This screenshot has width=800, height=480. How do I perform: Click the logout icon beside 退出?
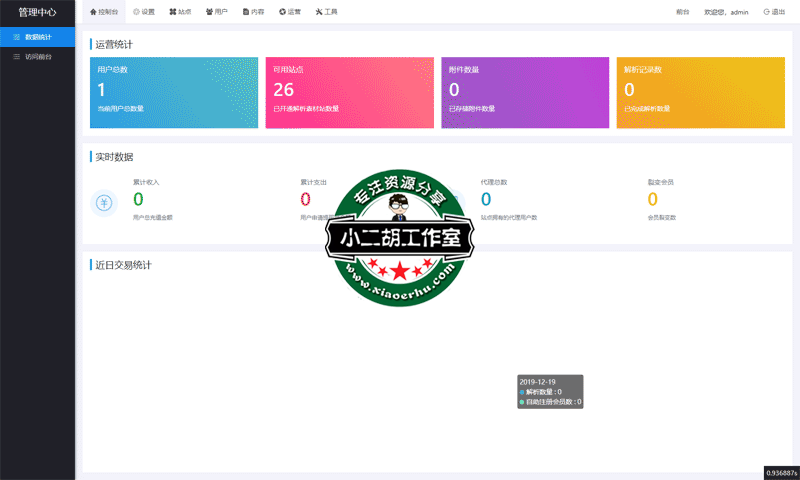pyautogui.click(x=766, y=12)
